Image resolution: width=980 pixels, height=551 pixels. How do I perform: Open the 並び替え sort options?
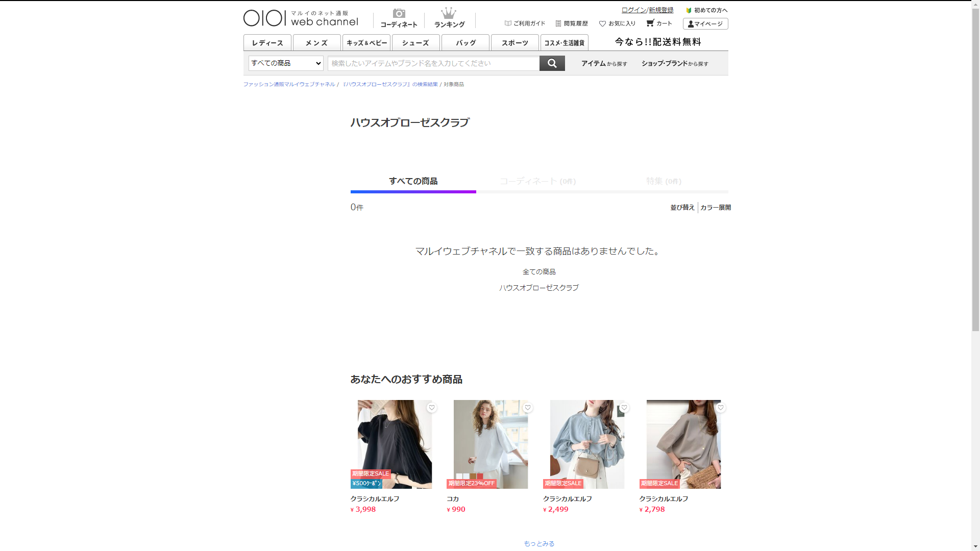point(682,208)
